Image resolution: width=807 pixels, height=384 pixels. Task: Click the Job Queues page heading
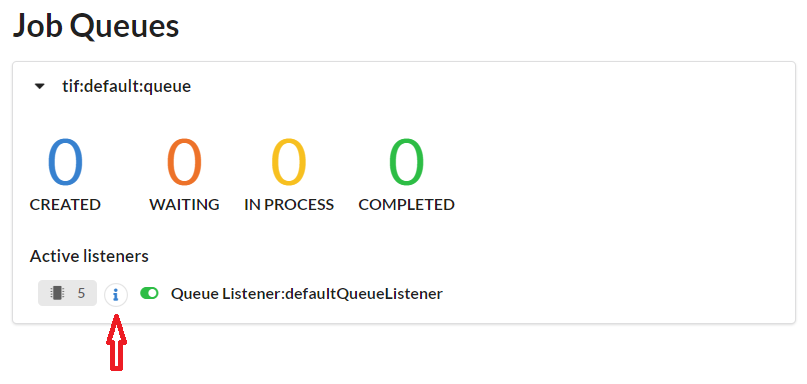pyautogui.click(x=96, y=26)
